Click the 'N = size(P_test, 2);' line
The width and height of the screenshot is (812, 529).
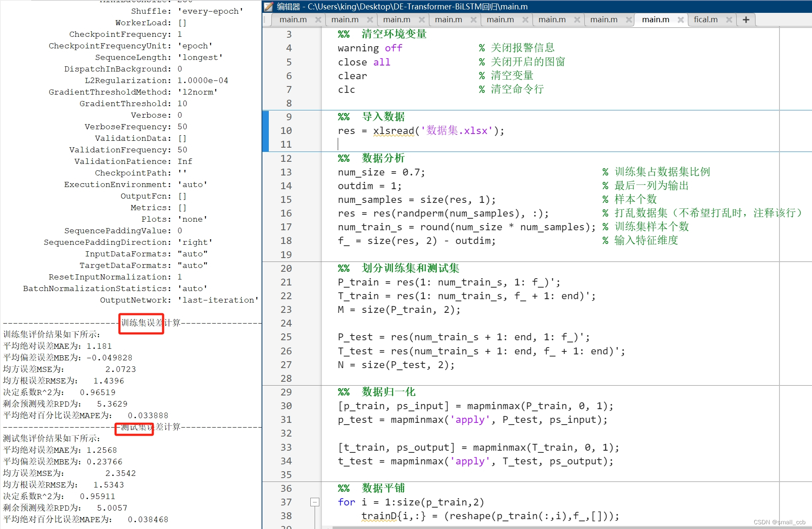(x=396, y=365)
